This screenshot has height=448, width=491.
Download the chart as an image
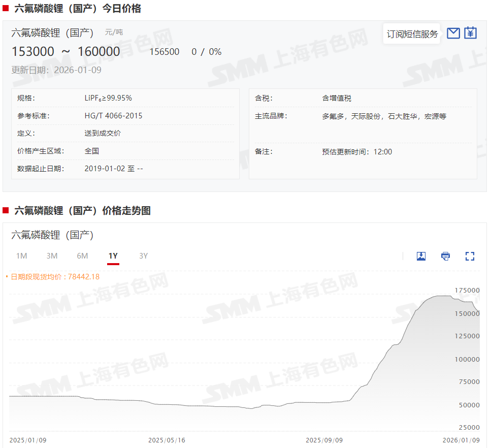(421, 256)
